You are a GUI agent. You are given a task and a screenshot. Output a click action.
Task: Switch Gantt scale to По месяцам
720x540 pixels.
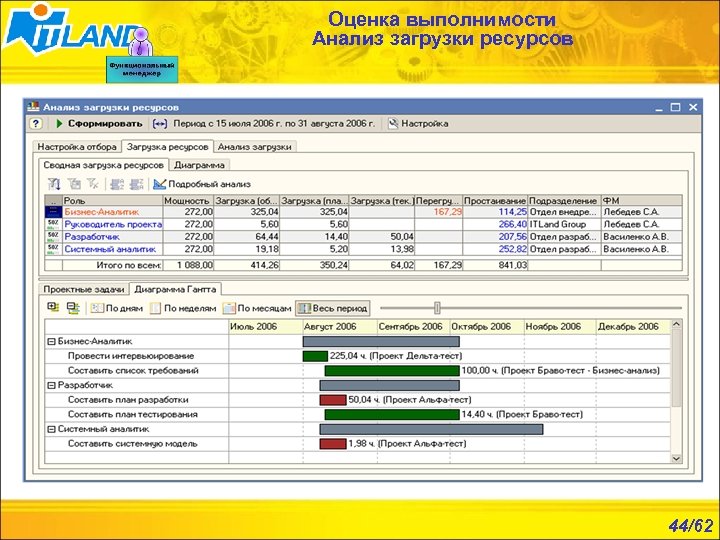click(257, 308)
